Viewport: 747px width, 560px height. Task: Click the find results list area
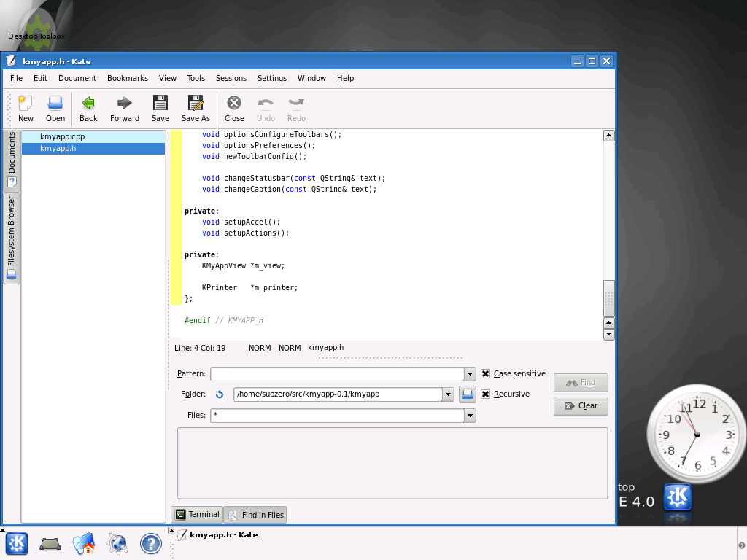pos(392,463)
